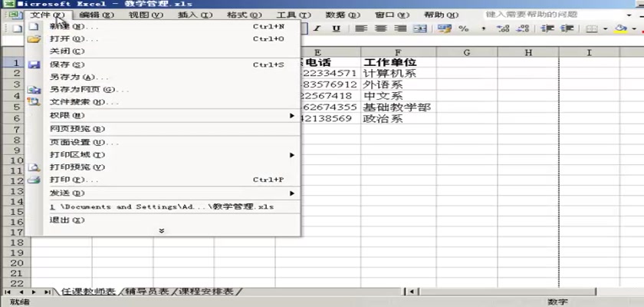Click the Increase Indent icon
Image resolution: width=644 pixels, height=307 pixels.
567,28
